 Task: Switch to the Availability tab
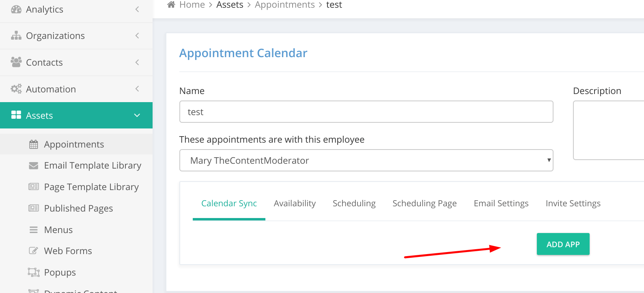coord(295,203)
